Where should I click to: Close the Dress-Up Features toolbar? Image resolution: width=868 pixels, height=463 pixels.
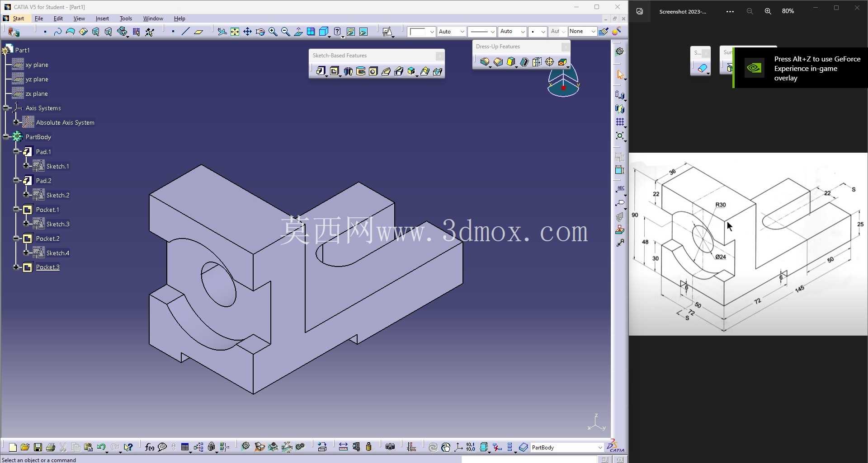click(565, 47)
